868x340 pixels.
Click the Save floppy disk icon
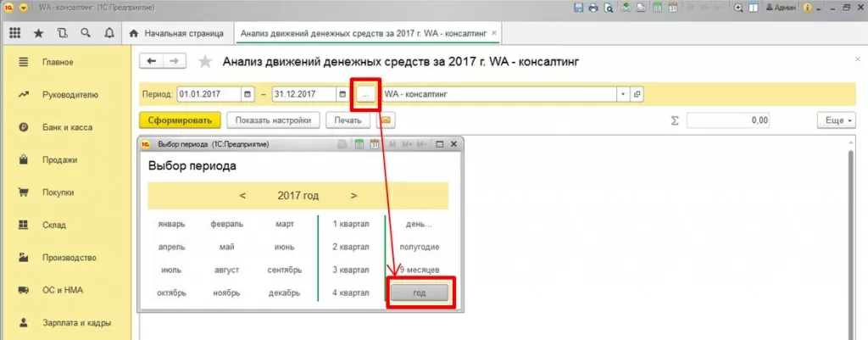tap(579, 8)
